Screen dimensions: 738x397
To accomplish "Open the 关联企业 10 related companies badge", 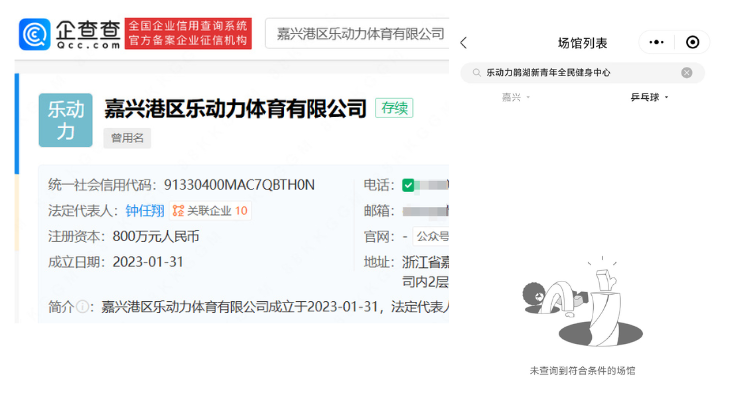I will (x=210, y=211).
